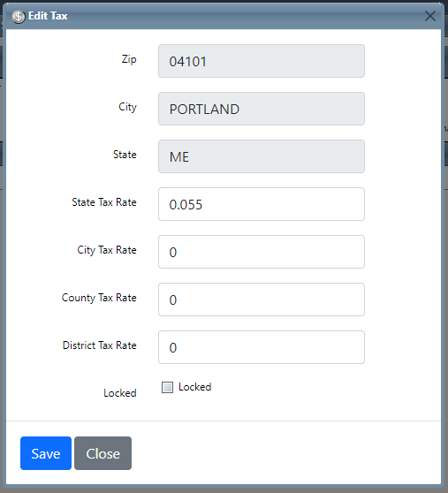Click the gray Close button
This screenshot has height=493, width=448.
click(x=103, y=453)
